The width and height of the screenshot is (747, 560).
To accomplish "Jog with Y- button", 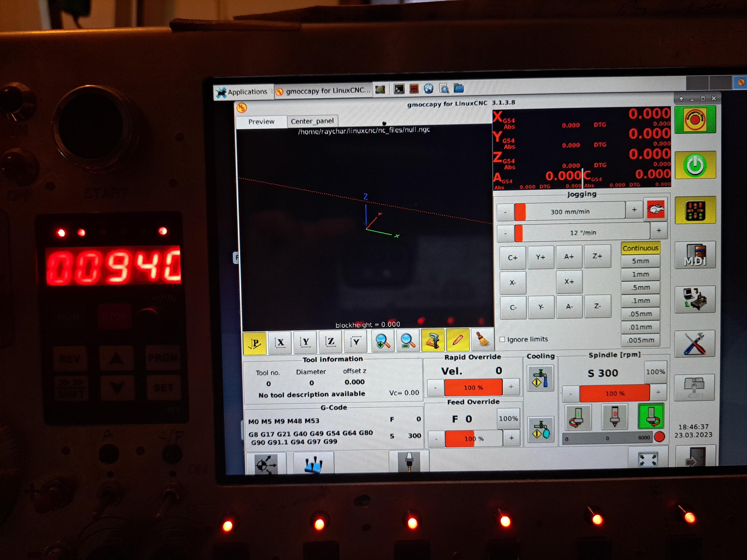I will coord(541,307).
